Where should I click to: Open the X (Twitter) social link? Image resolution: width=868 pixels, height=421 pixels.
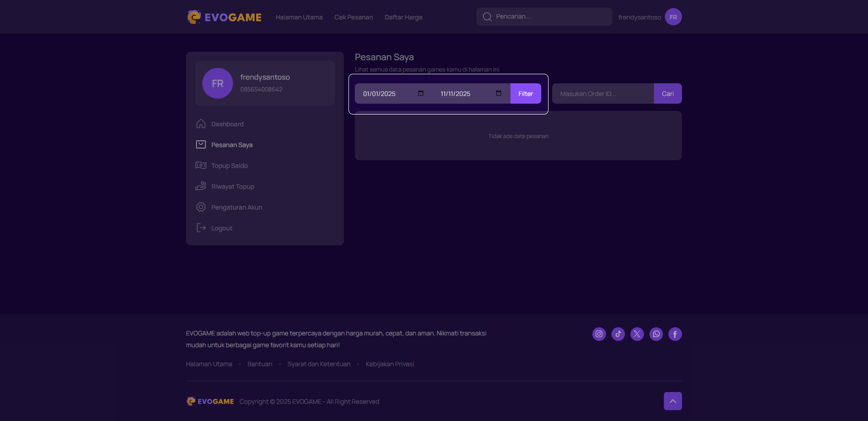[x=637, y=334]
